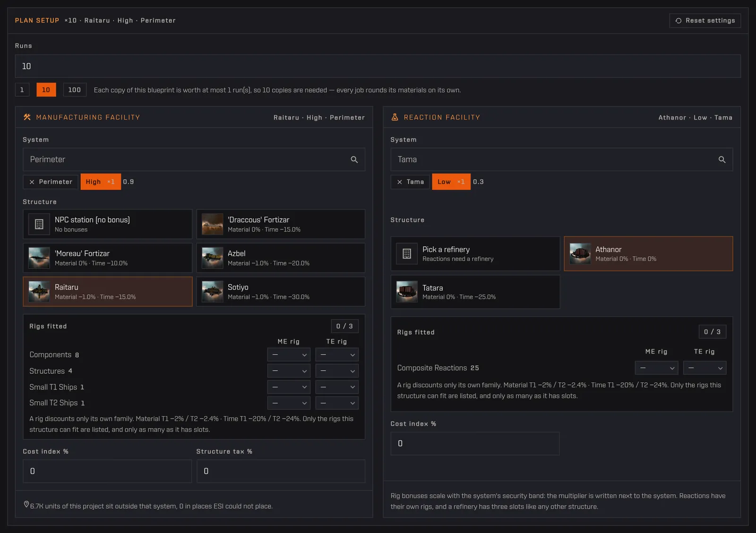Open the Composite Reactions ME rig dropdown
This screenshot has width=756, height=533.
coord(656,368)
